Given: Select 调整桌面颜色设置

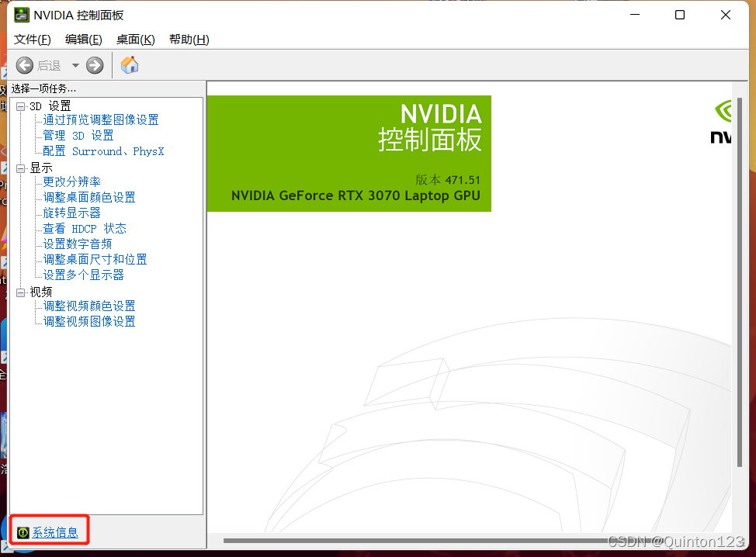Looking at the screenshot, I should (x=89, y=197).
